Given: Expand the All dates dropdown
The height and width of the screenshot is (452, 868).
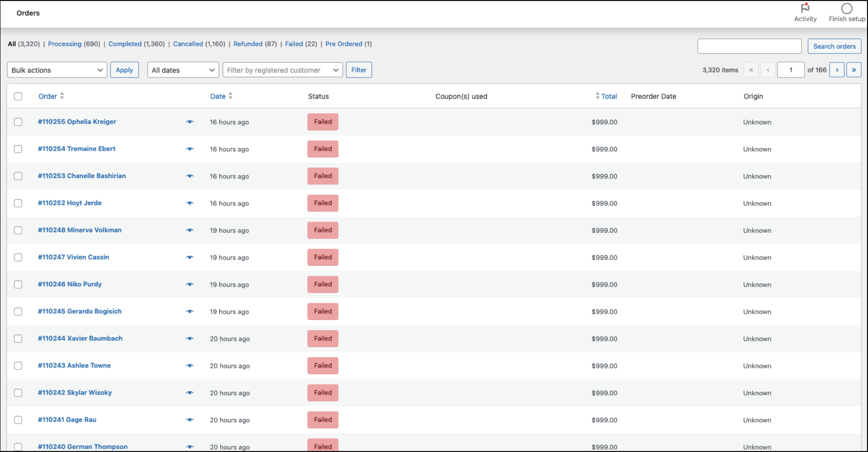Looking at the screenshot, I should [183, 70].
